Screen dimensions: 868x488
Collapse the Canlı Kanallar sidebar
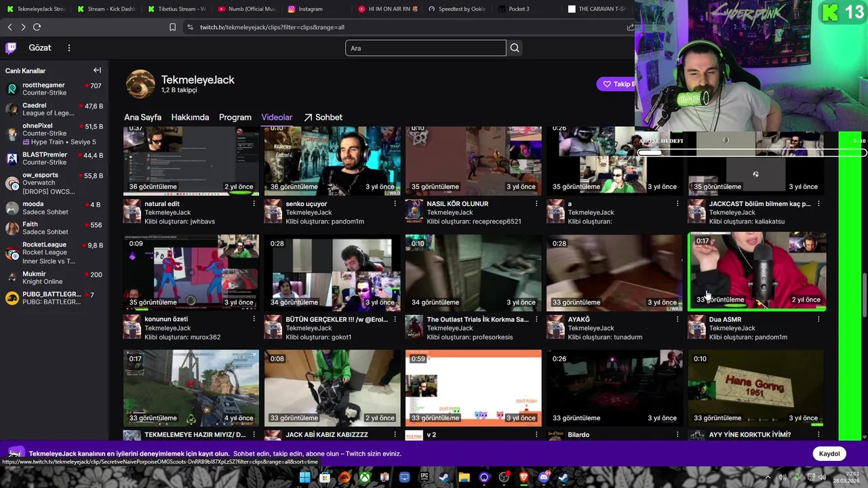click(97, 70)
